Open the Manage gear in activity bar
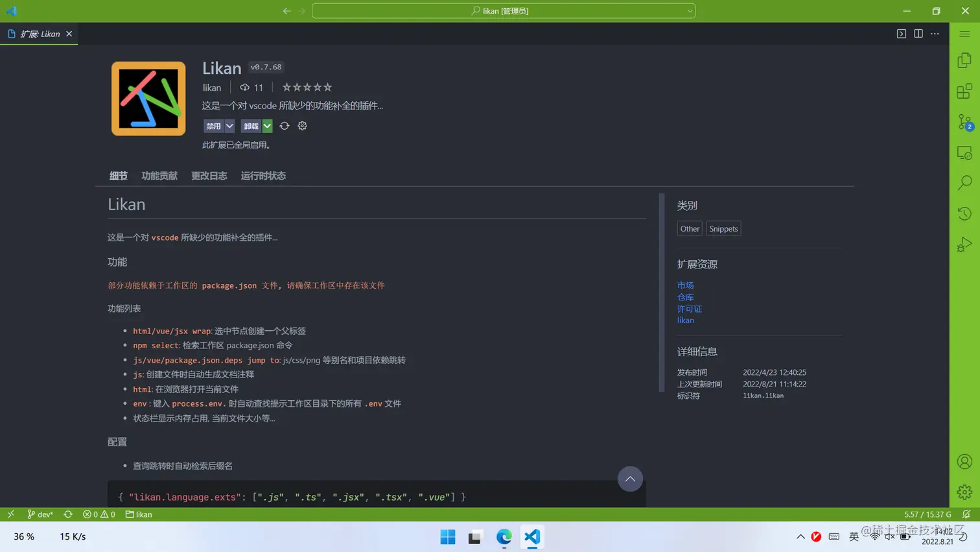 964,492
